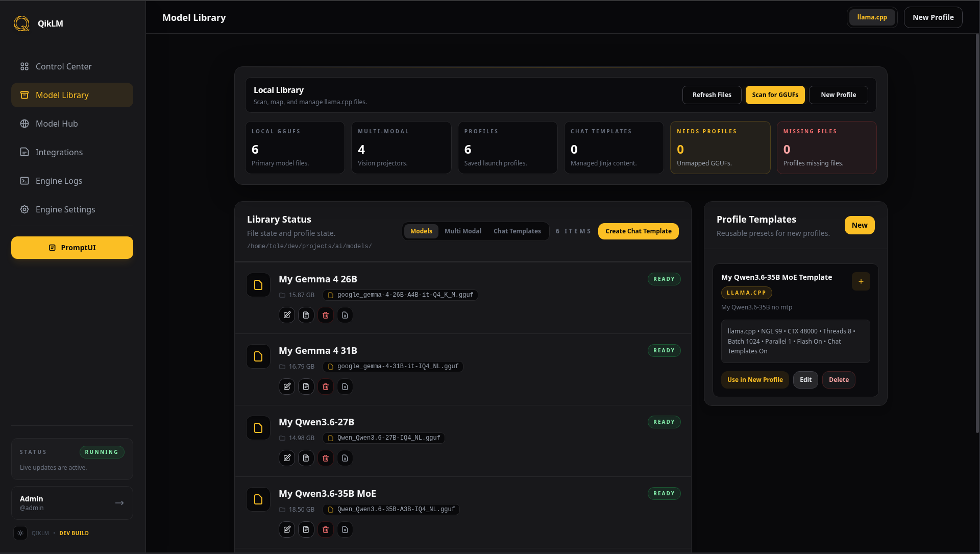Screen dimensions: 980x554
Task: Open Model Library in the sidebar
Action: pos(72,95)
